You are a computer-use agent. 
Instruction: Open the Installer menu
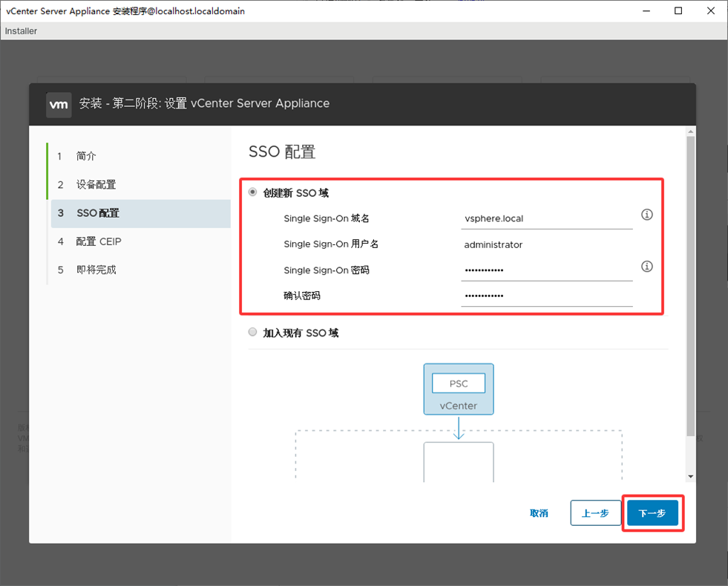pyautogui.click(x=21, y=31)
